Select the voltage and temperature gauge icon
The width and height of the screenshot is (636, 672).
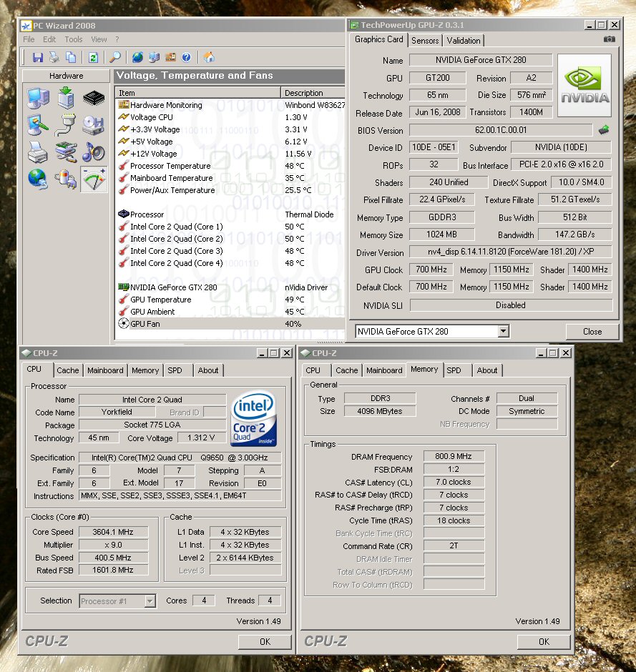tap(93, 179)
